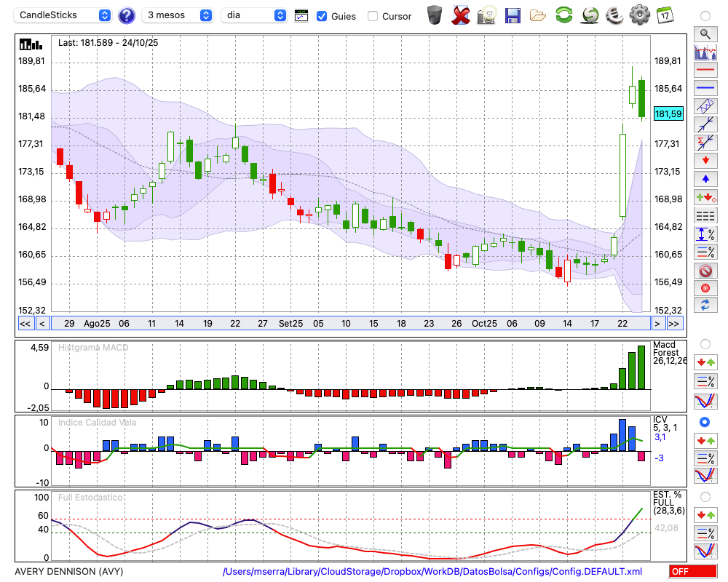This screenshot has width=728, height=582.
Task: Expand the dia interval dropdown
Action: coord(254,15)
